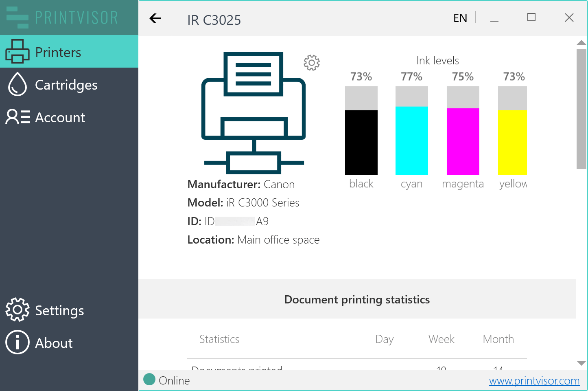The height and width of the screenshot is (391, 588).
Task: Click the Settings gear icon in sidebar
Action: tap(17, 310)
